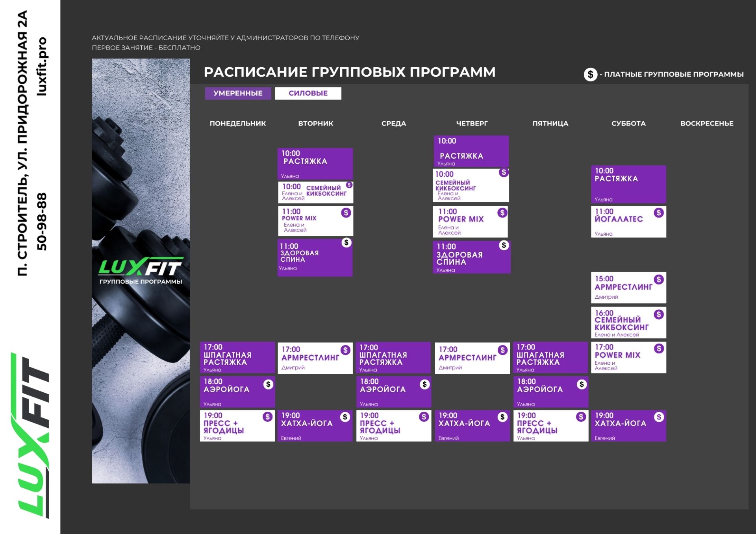The width and height of the screenshot is (756, 534).
Task: Select the Силовые category tab
Action: tap(308, 93)
